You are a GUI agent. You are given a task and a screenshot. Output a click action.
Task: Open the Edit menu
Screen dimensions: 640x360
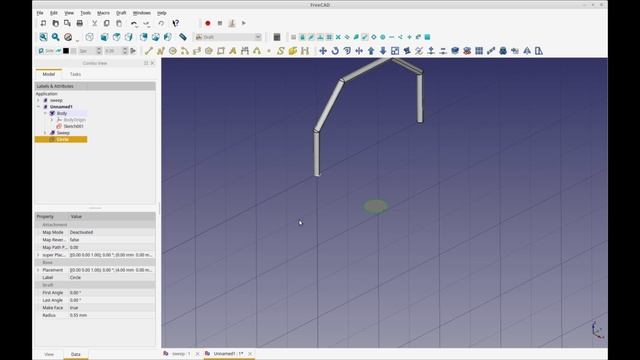point(53,13)
